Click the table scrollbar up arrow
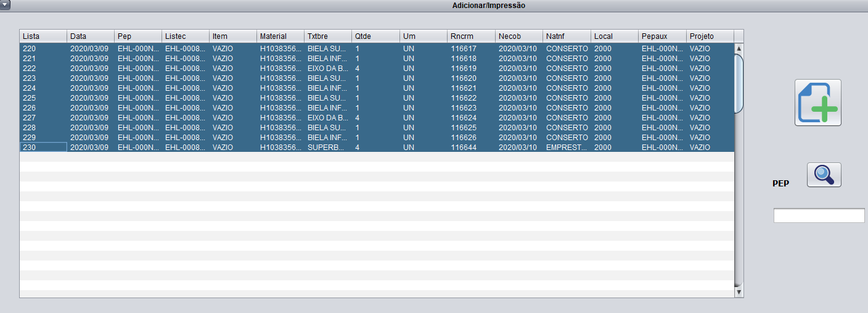The image size is (868, 313). pos(739,48)
